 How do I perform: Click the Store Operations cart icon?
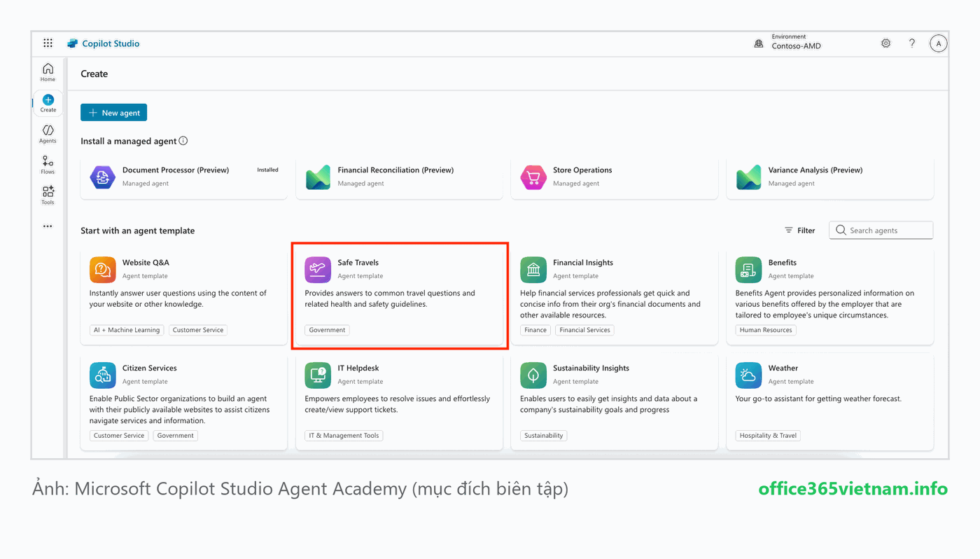click(533, 177)
